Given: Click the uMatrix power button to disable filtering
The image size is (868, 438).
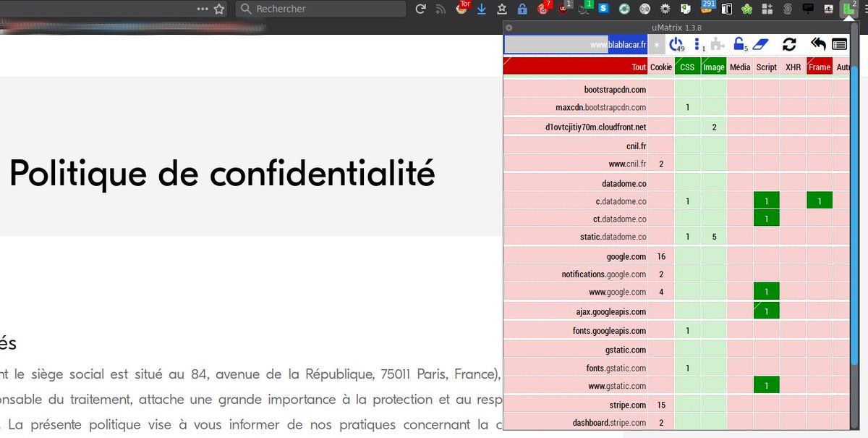Looking at the screenshot, I should [x=676, y=44].
